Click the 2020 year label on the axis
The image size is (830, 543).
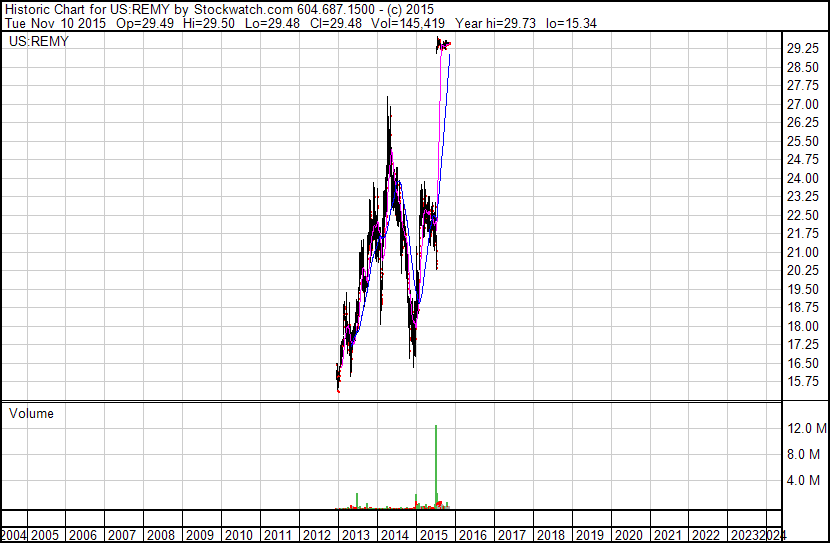(x=628, y=535)
